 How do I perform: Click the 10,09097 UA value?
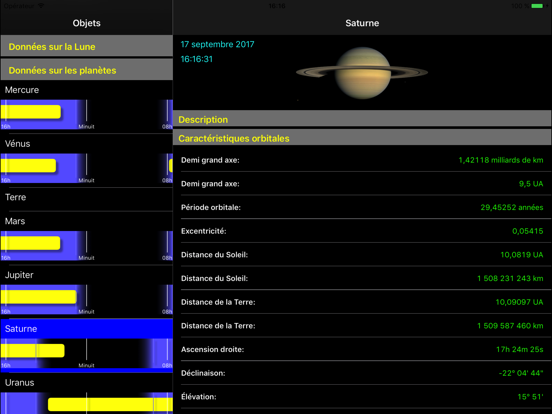pos(519,302)
